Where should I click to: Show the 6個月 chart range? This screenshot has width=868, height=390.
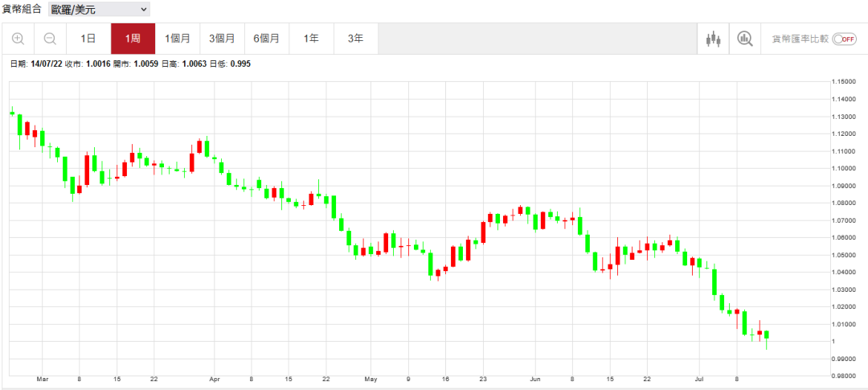pyautogui.click(x=266, y=39)
